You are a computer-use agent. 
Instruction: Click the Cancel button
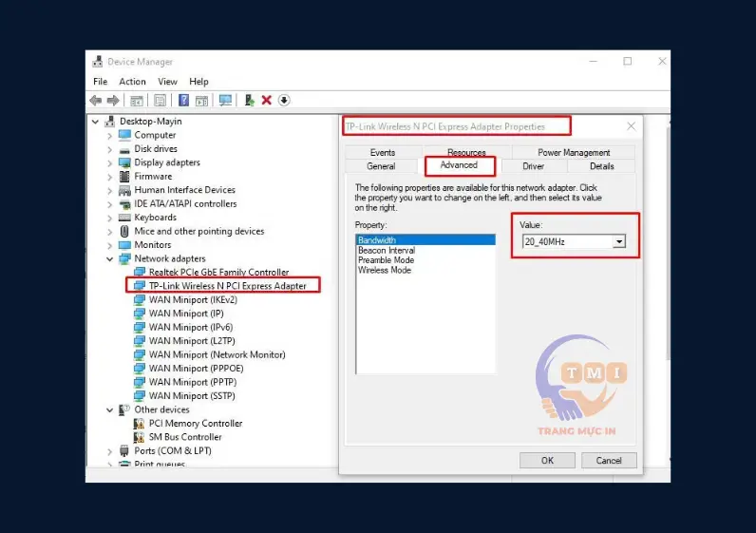(609, 460)
